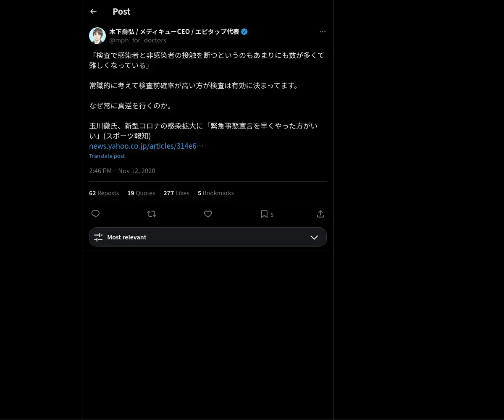Viewport: 504px width, 420px height.
Task: Go back using the arrow icon
Action: [93, 11]
